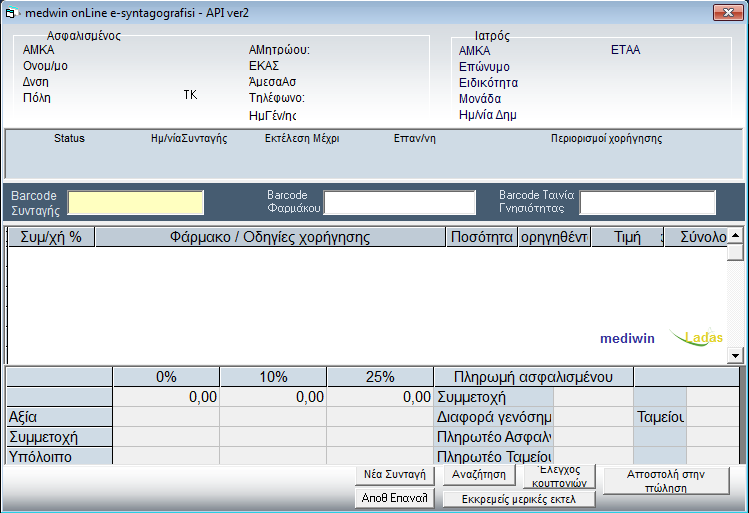Focus the Barcode Συνταγής yellow input field
This screenshot has height=513, width=749.
[136, 203]
